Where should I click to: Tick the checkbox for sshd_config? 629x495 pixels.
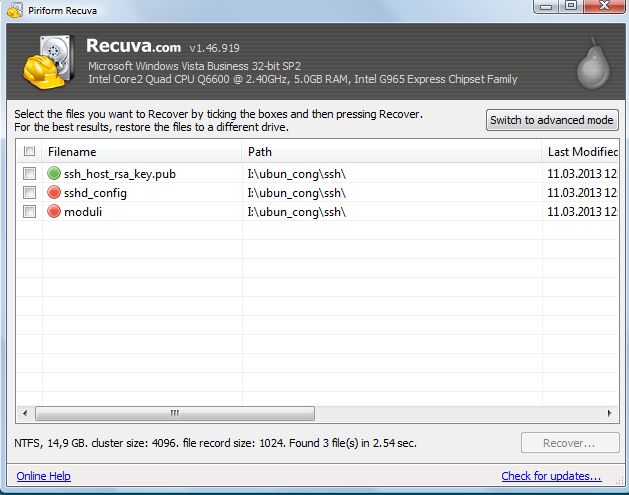[x=29, y=192]
